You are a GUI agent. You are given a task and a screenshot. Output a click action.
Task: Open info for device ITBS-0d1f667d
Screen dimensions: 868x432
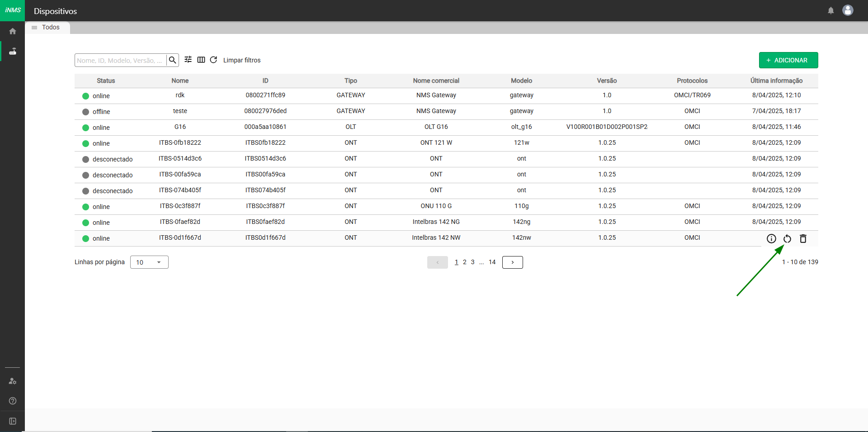[x=771, y=239]
